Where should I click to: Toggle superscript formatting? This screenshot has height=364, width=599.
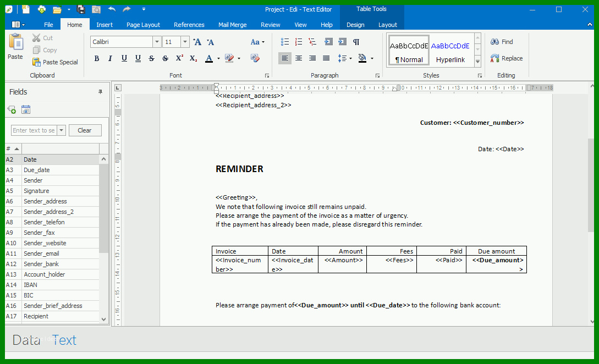(179, 58)
